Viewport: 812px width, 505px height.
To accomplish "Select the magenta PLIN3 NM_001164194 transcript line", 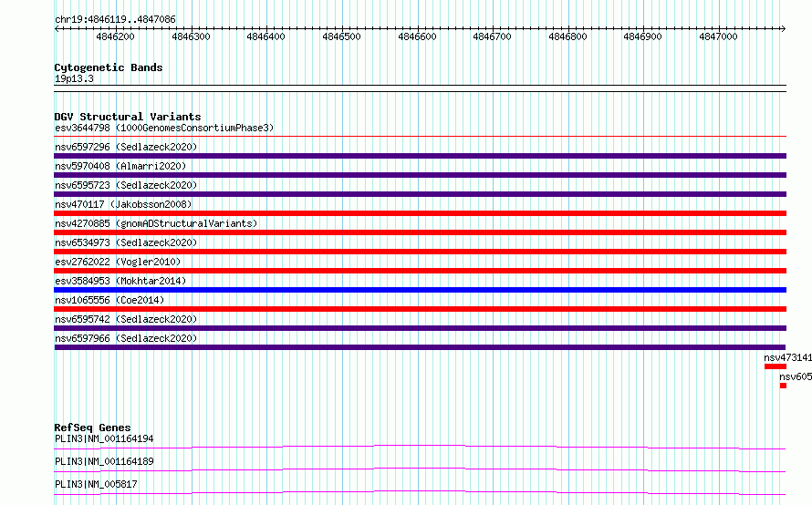I will tap(420, 447).
